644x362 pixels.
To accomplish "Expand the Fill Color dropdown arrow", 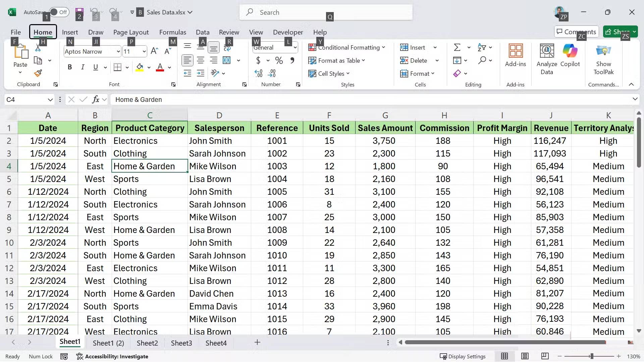I will [149, 67].
